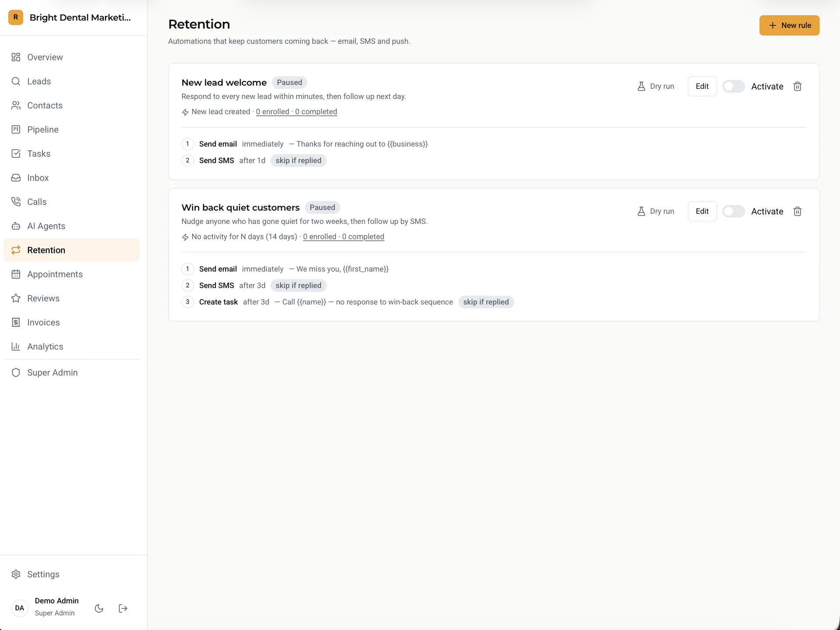Toggle Activate switch for Win back quiet customers
The image size is (840, 630).
734,211
